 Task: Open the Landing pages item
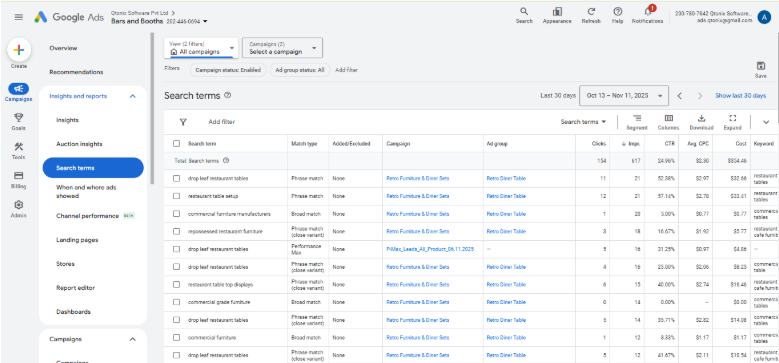point(77,240)
